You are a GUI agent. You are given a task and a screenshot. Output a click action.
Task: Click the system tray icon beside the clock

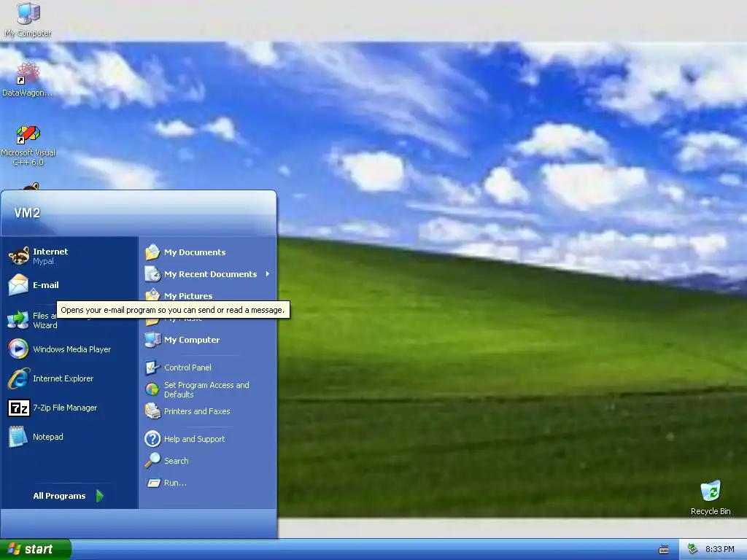(693, 549)
